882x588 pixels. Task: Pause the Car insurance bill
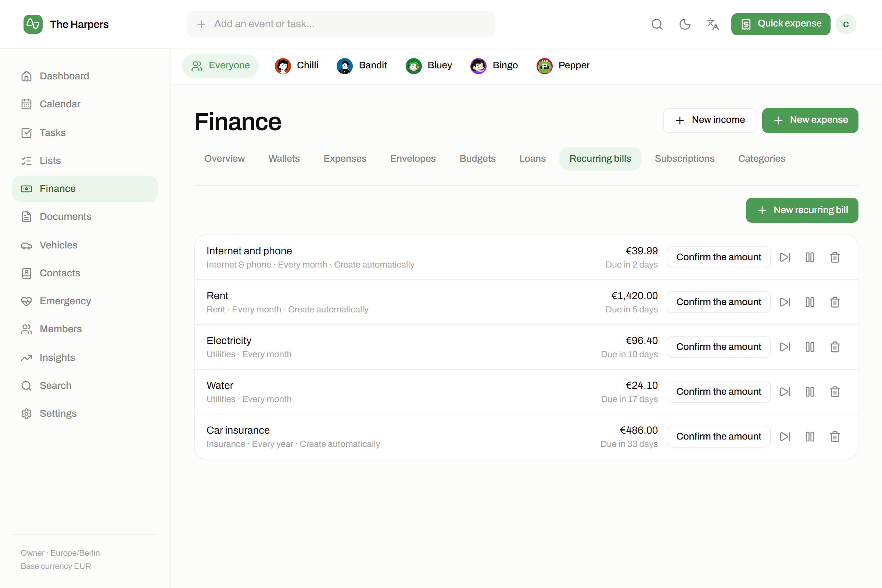click(810, 437)
